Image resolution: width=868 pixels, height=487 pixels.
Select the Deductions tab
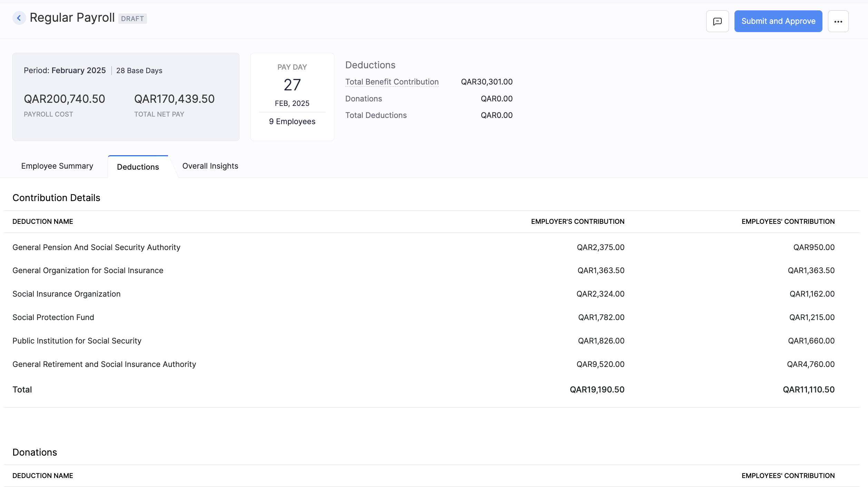point(138,167)
